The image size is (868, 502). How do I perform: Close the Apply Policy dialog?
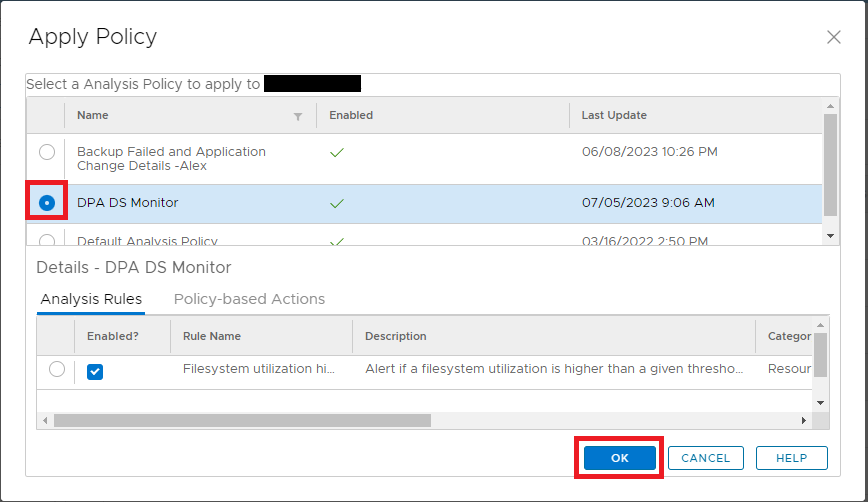coord(833,37)
